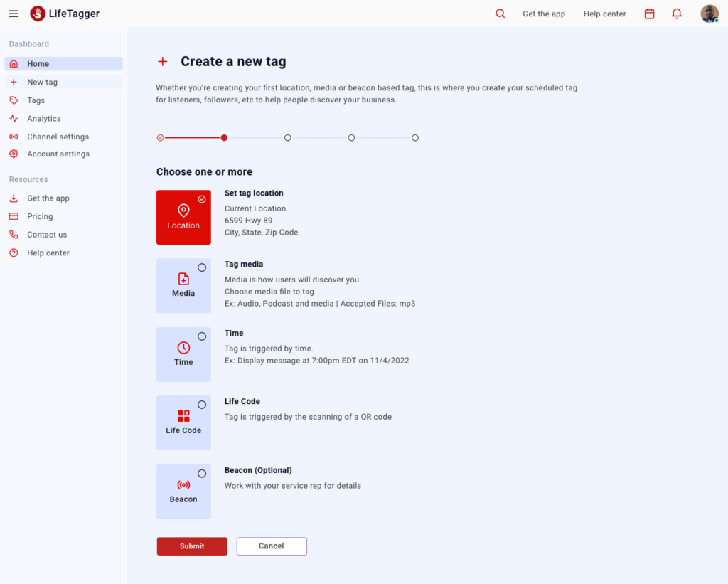The width and height of the screenshot is (728, 584).
Task: Open the hamburger menu icon
Action: pos(14,14)
